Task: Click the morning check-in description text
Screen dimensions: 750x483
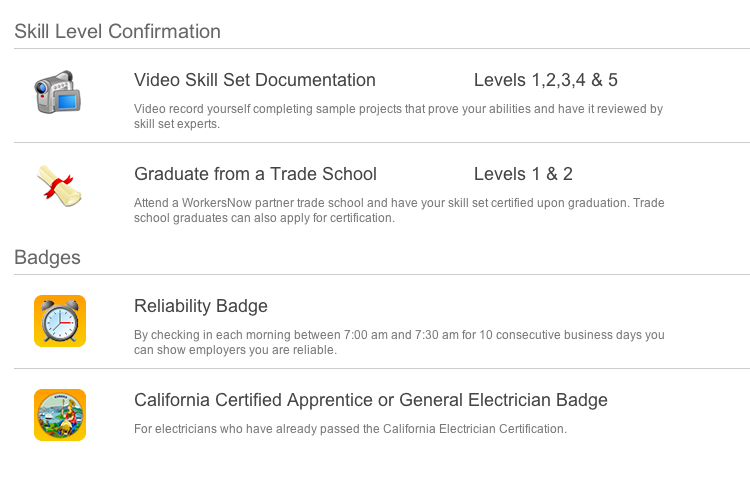Action: click(x=398, y=335)
